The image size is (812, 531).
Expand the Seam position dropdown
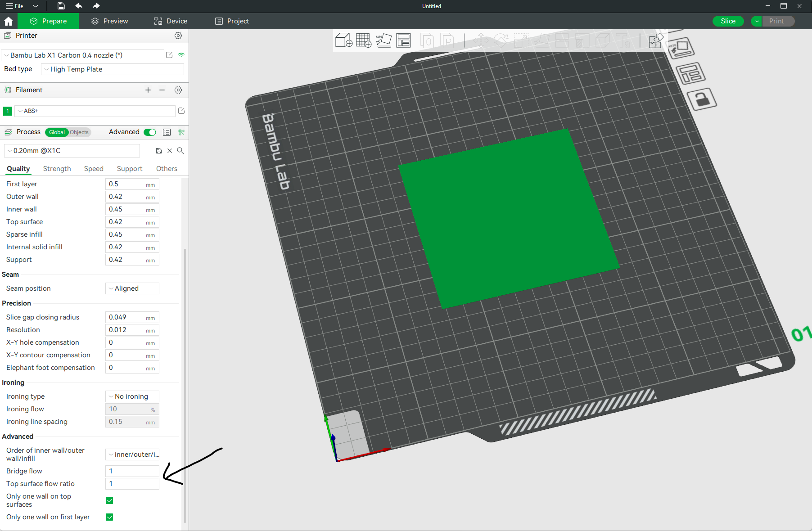pos(132,288)
